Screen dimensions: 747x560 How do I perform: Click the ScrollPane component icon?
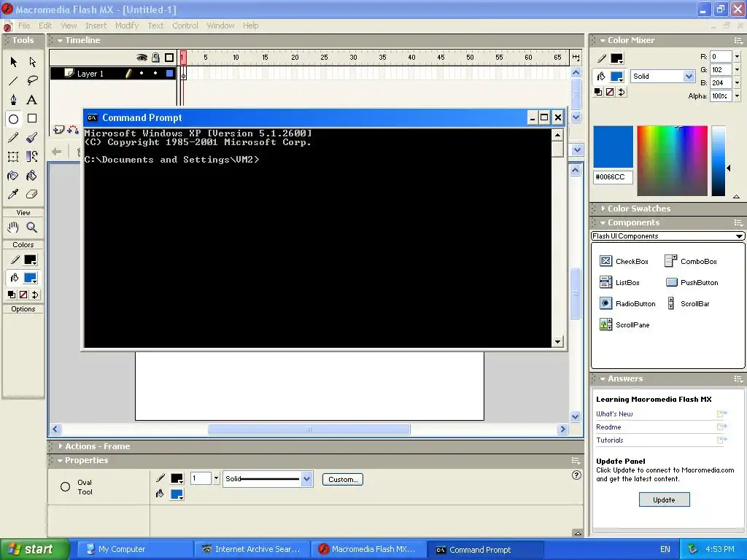click(605, 324)
